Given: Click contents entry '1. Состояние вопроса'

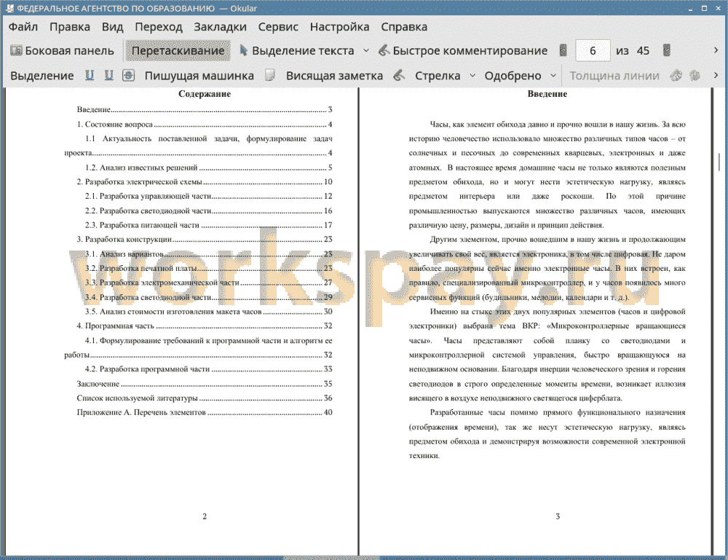Looking at the screenshot, I should 205,124.
